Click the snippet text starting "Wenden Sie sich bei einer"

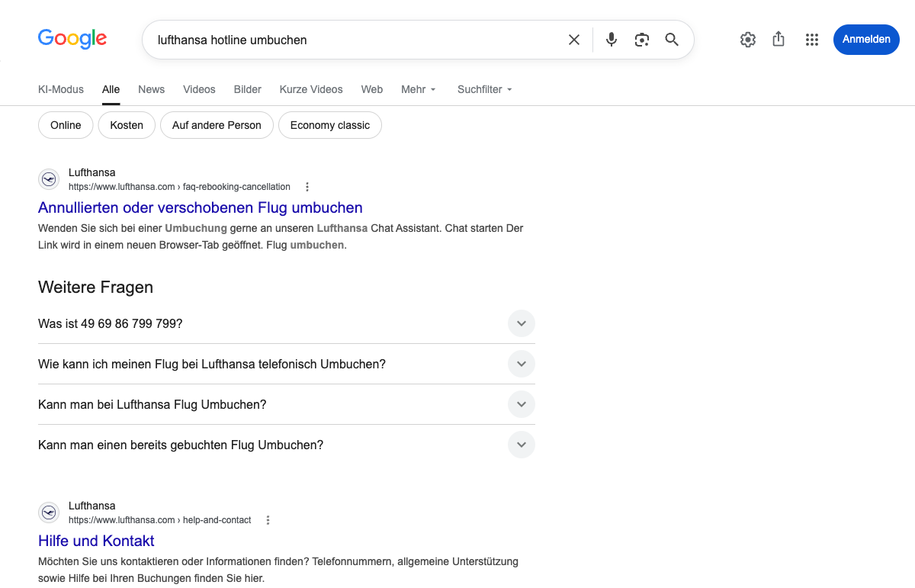point(281,236)
